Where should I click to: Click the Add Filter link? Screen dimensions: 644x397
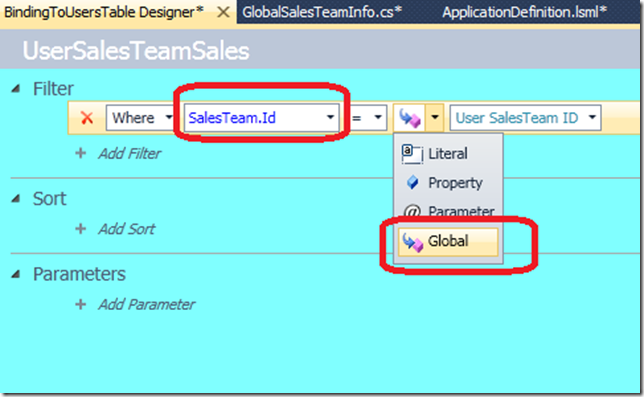click(129, 154)
